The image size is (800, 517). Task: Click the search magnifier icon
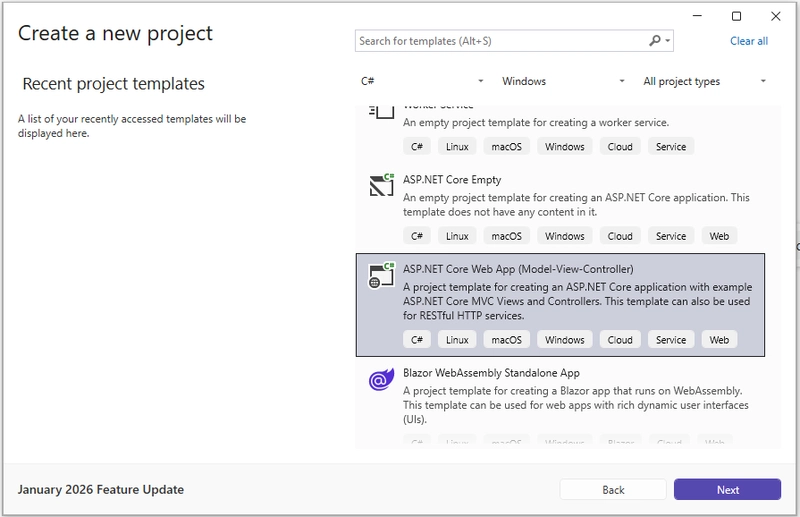(655, 41)
